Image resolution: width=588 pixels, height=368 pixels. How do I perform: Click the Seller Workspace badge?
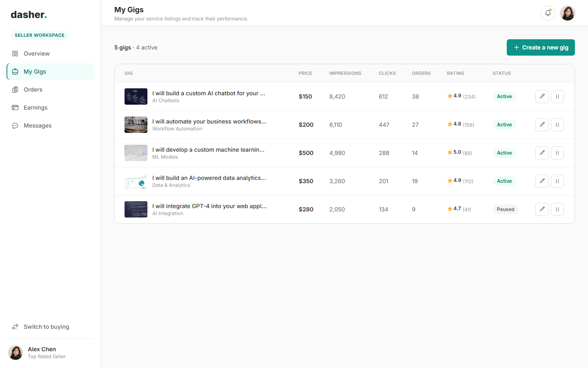40,35
